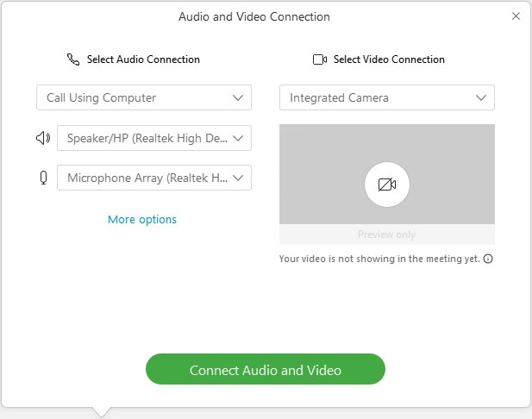
Task: Toggle the camera-off button in the preview
Action: point(386,184)
